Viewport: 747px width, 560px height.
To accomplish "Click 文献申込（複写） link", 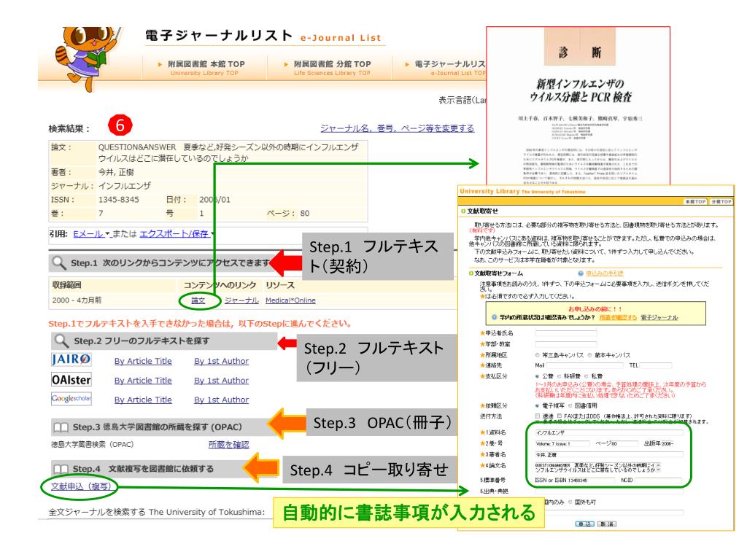I will click(81, 486).
